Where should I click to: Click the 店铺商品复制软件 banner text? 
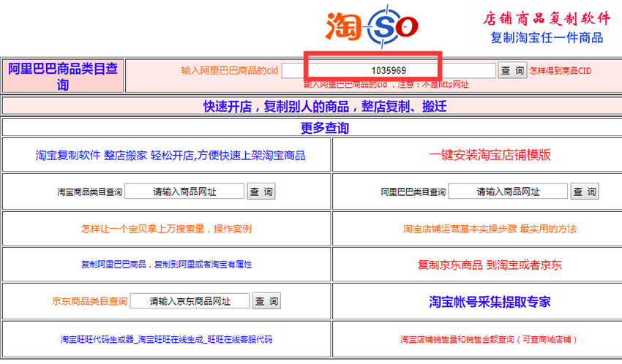(547, 18)
